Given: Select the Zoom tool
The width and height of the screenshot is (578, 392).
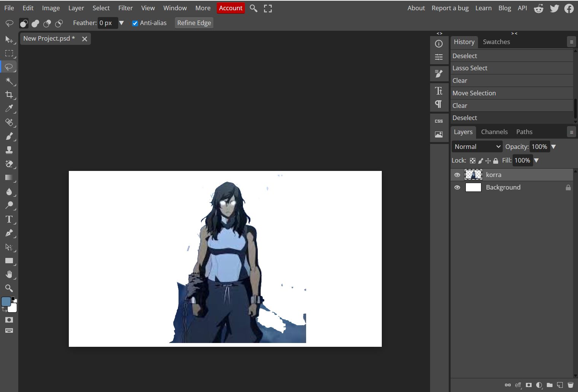Looking at the screenshot, I should click(x=10, y=288).
